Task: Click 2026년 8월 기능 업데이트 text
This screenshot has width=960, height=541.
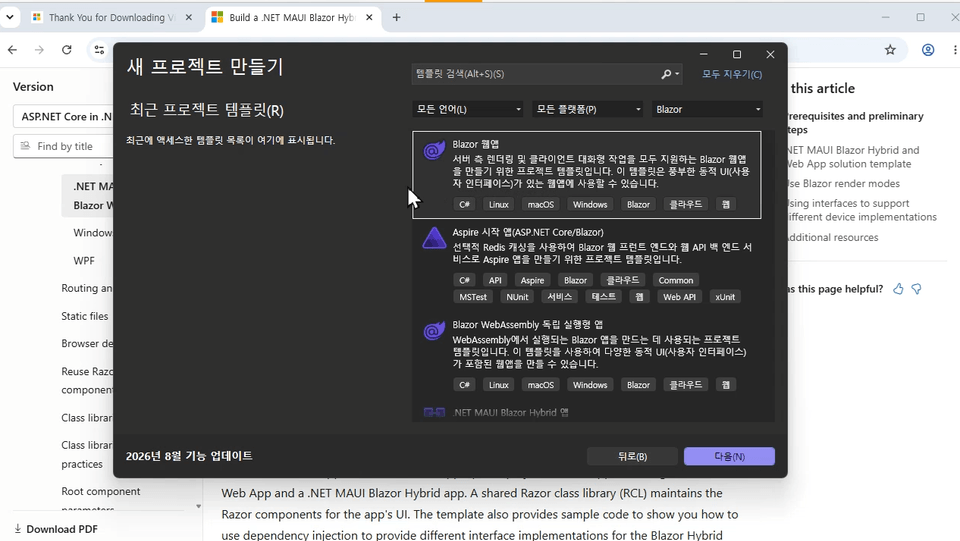Action: [x=189, y=456]
